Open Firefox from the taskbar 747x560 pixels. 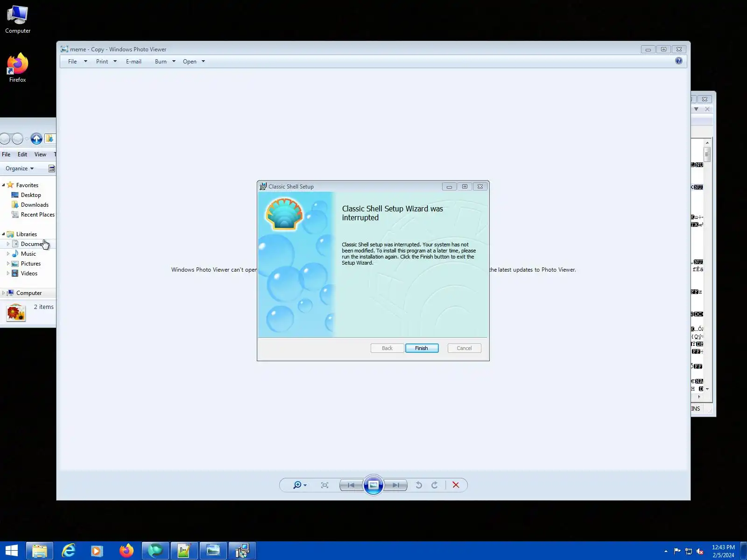126,551
